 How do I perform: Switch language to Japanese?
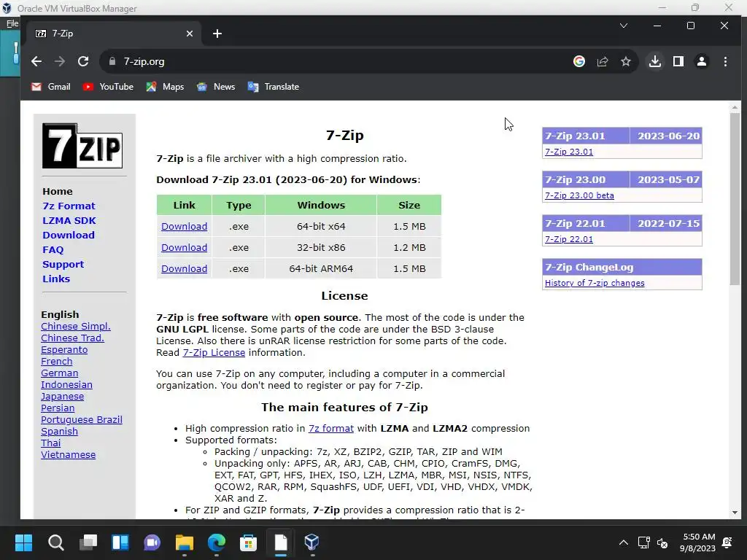tap(63, 397)
